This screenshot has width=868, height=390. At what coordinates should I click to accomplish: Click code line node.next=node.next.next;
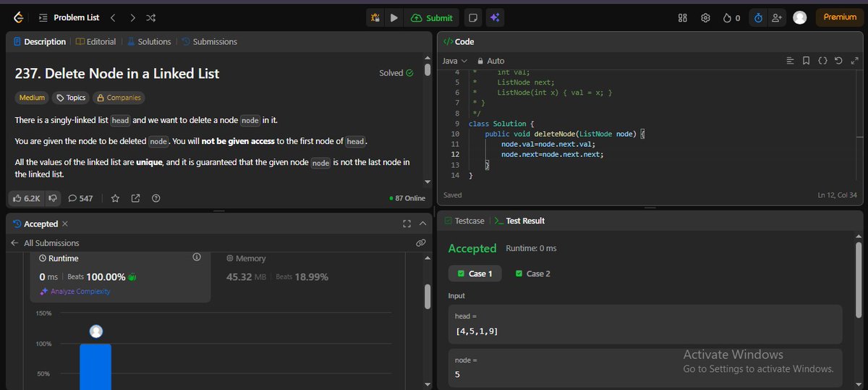pyautogui.click(x=552, y=154)
